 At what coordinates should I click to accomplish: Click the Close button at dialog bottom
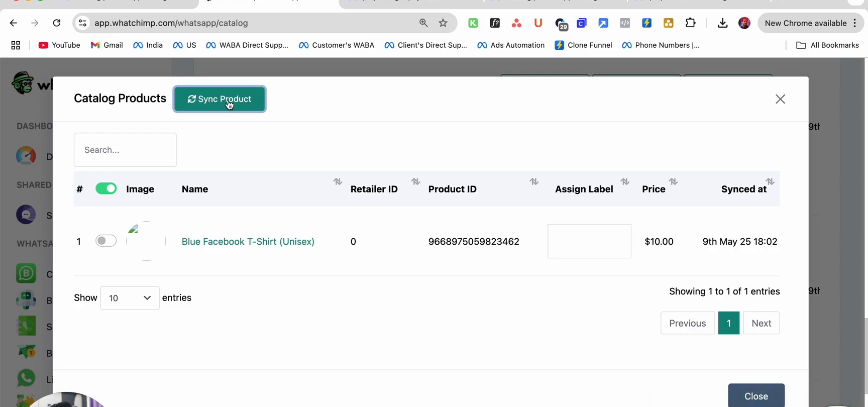point(756,396)
